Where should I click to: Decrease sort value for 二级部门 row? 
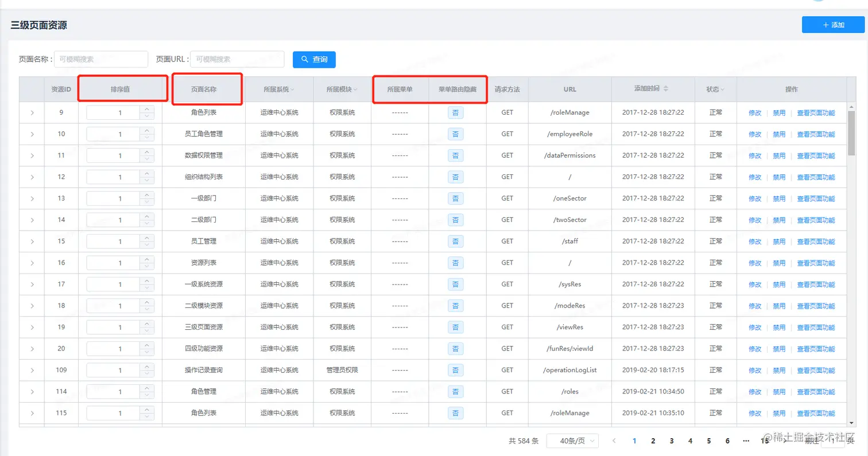pyautogui.click(x=148, y=223)
